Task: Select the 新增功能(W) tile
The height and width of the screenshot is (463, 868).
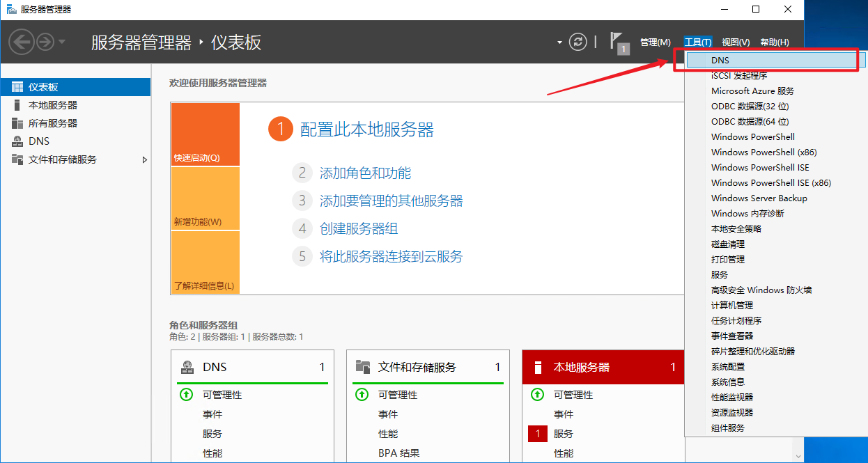Action: pos(205,198)
